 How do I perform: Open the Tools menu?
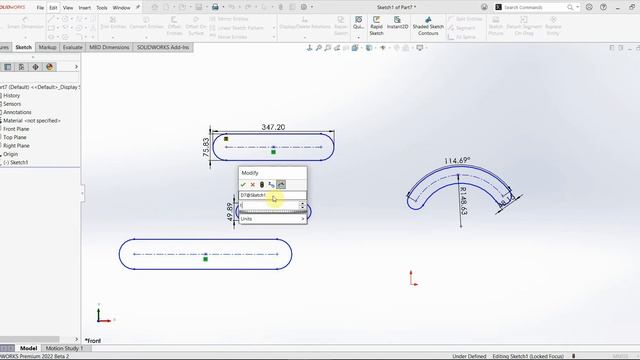point(102,7)
